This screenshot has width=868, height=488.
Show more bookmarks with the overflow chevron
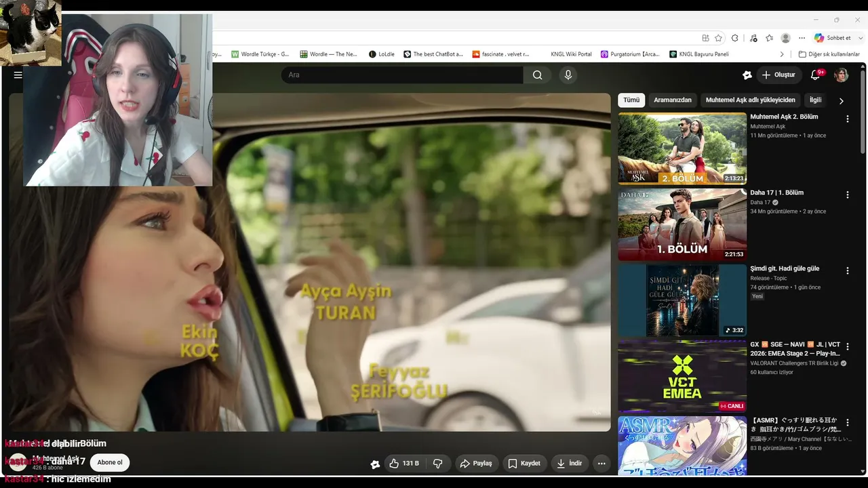click(782, 54)
